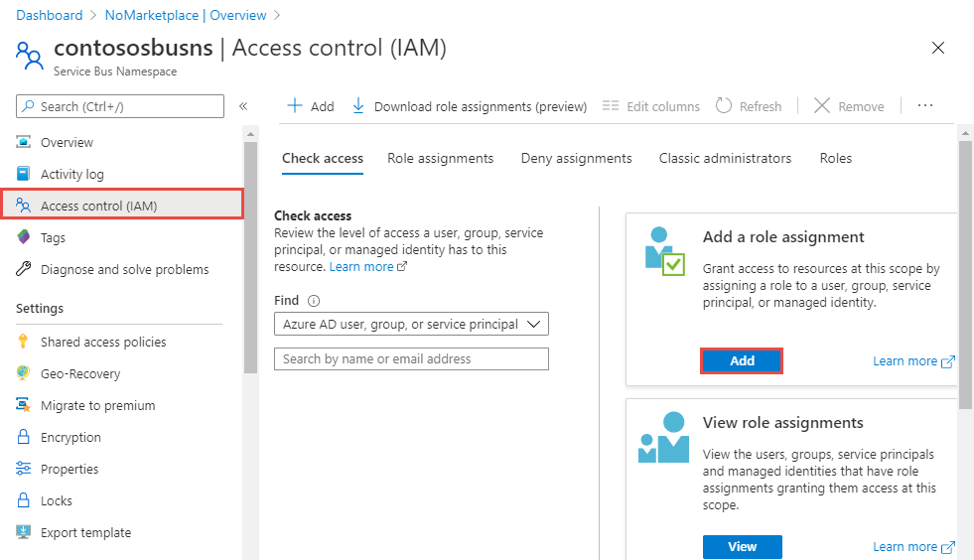Click the Geo-Recovery globe icon

pos(23,373)
